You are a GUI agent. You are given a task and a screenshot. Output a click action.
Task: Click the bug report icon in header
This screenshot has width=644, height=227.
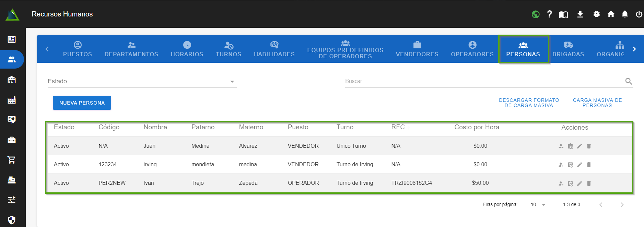coord(597,14)
